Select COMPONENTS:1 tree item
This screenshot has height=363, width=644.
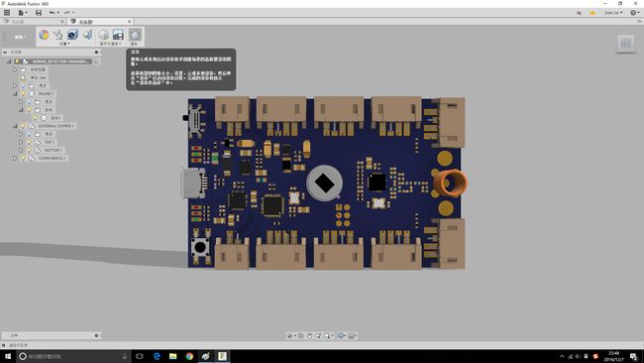coord(52,159)
